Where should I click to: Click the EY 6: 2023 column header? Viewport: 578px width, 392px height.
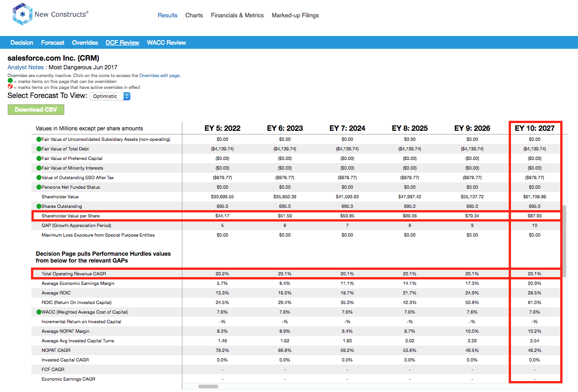285,128
